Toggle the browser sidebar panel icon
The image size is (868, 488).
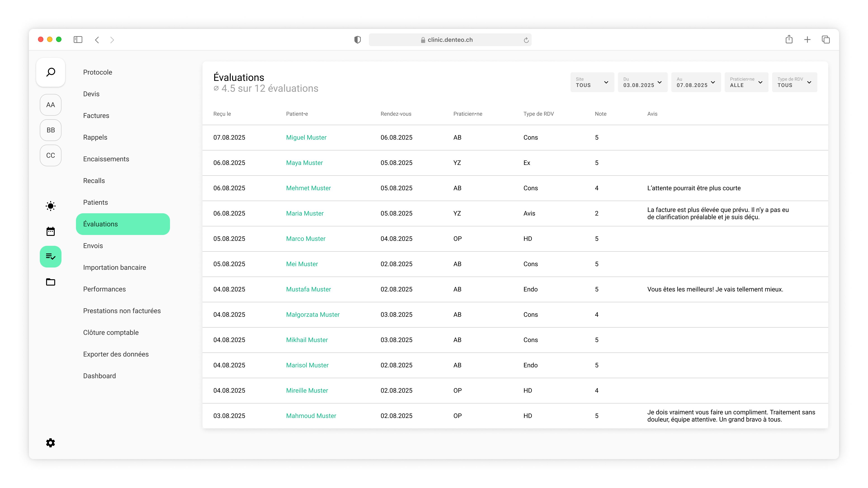(78, 40)
